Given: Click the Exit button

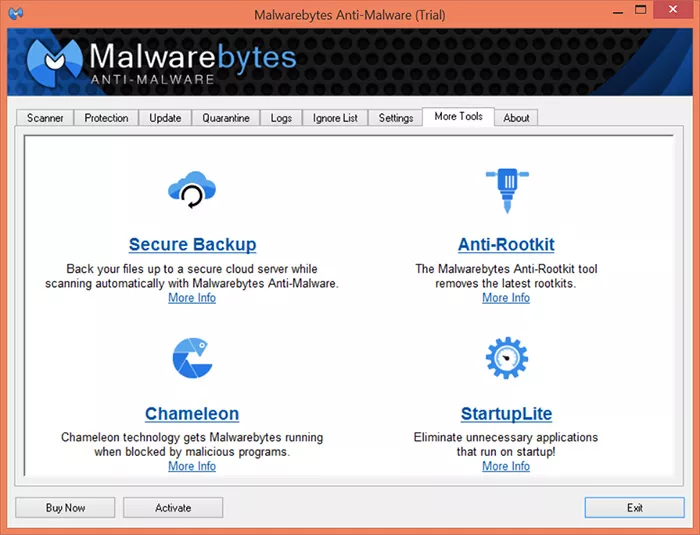Looking at the screenshot, I should click(634, 508).
